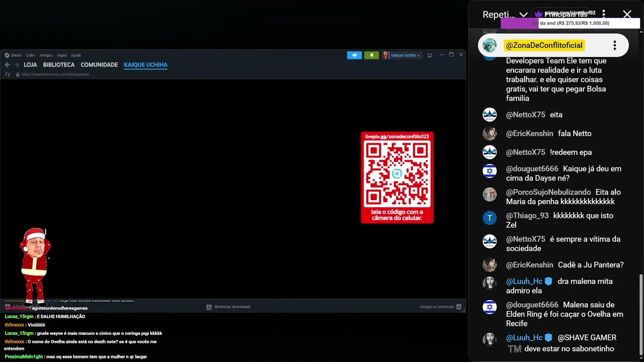The image size is (644, 362).
Task: Open Steam notifications bell
Action: click(x=371, y=55)
